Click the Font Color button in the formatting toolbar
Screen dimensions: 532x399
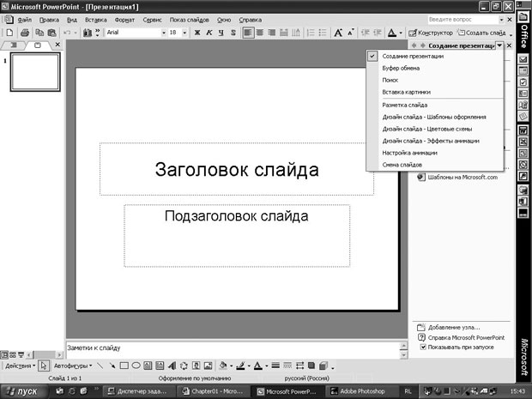click(392, 33)
